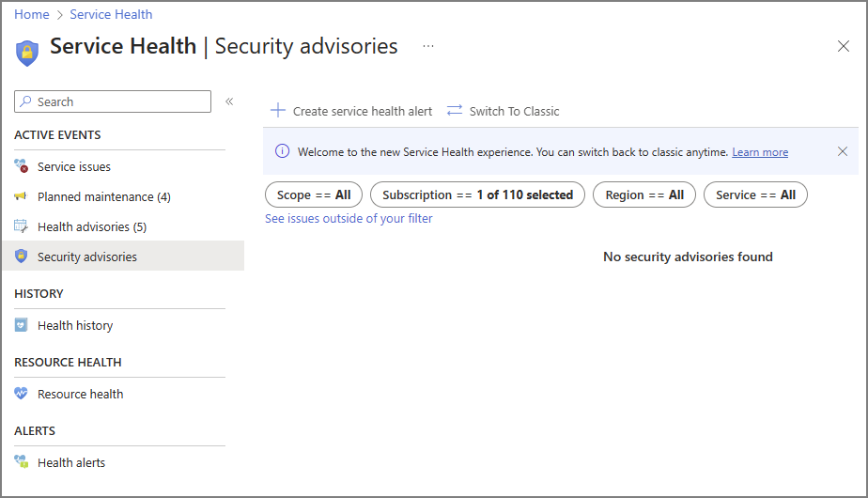
Task: Click the HISTORY section heading
Action: pyautogui.click(x=39, y=293)
